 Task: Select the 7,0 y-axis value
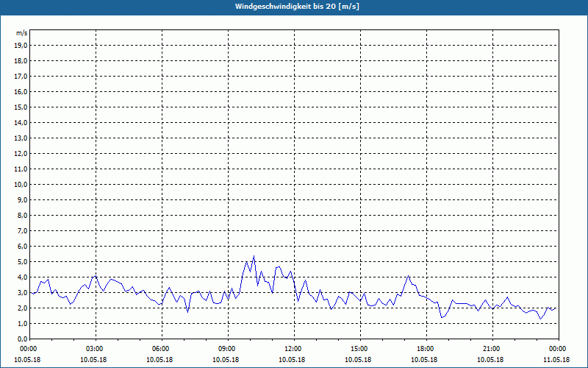pos(22,230)
